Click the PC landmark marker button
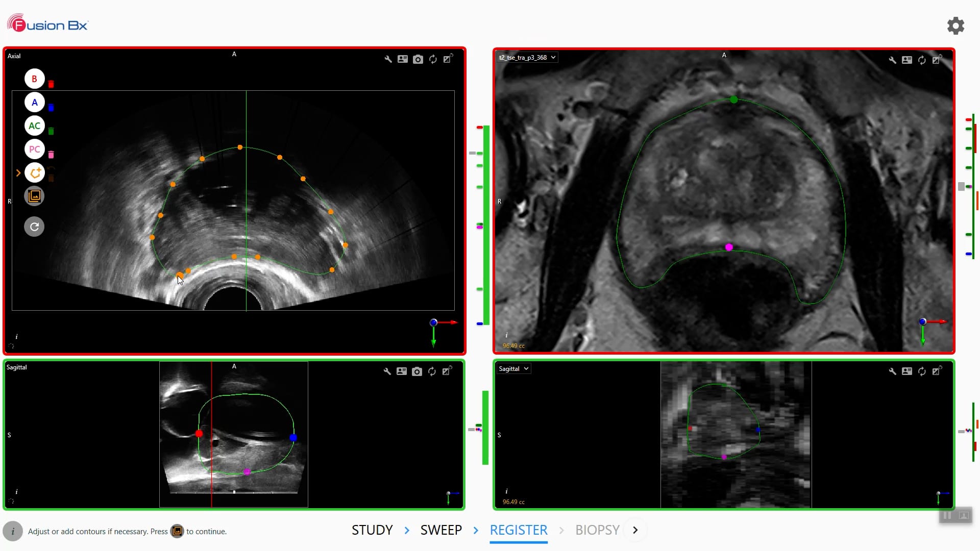The height and width of the screenshot is (551, 980). (34, 149)
